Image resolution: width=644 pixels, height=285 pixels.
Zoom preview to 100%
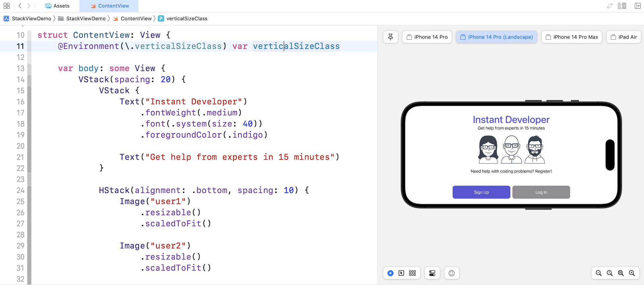610,273
